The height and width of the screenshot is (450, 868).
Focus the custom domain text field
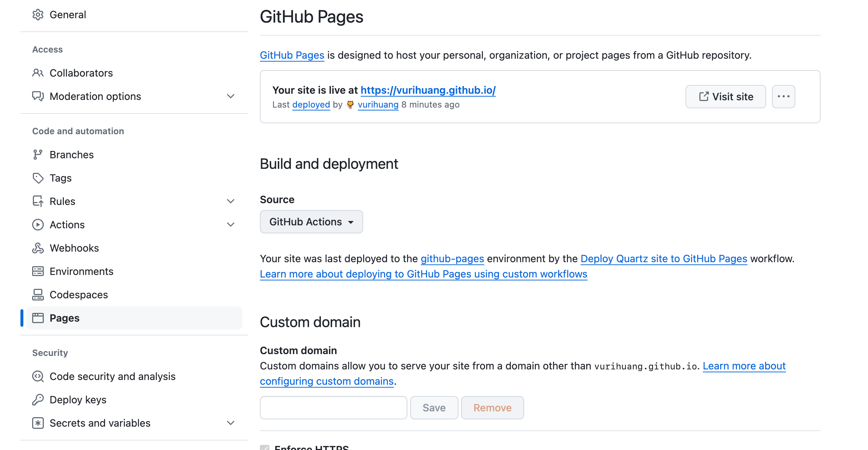333,408
